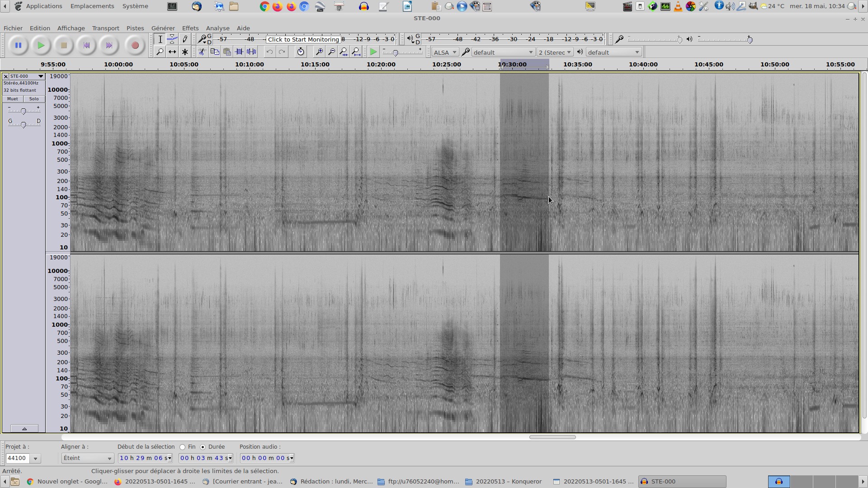The image size is (868, 488).
Task: Expand the Aligner à Éteint dropdown
Action: [87, 458]
